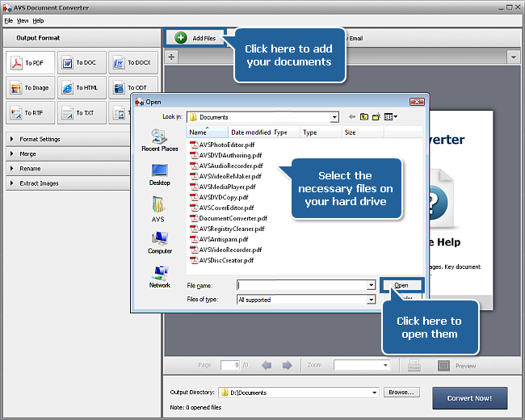The width and height of the screenshot is (525, 420).
Task: Expand the Extract Images section
Action: pos(68,183)
